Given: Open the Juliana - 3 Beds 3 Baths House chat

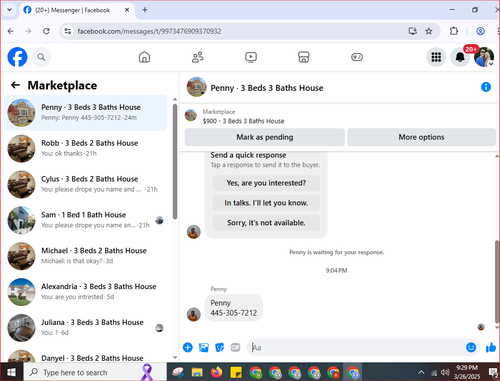Looking at the screenshot, I should tap(86, 328).
